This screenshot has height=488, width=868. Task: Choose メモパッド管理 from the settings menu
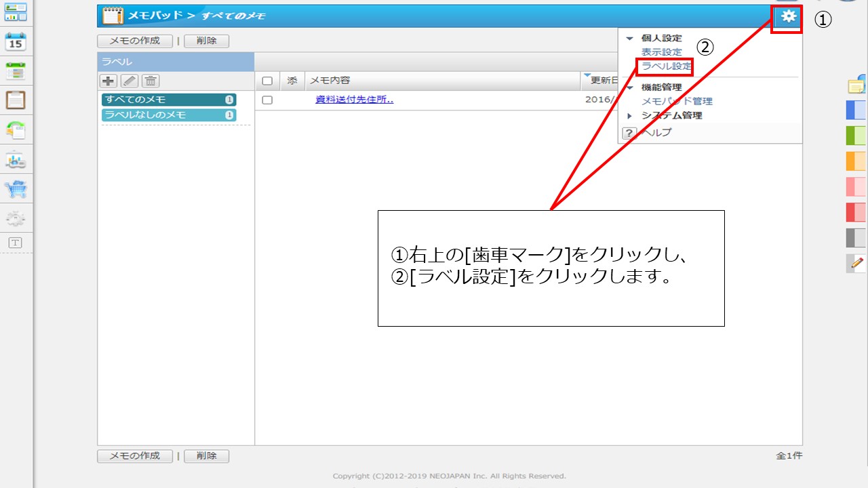[x=677, y=102]
